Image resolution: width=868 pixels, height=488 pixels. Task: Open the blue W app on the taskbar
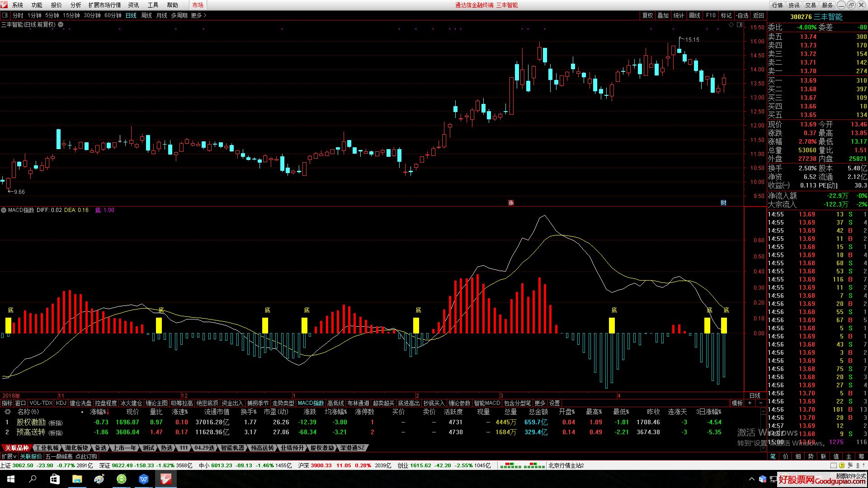[x=144, y=479]
